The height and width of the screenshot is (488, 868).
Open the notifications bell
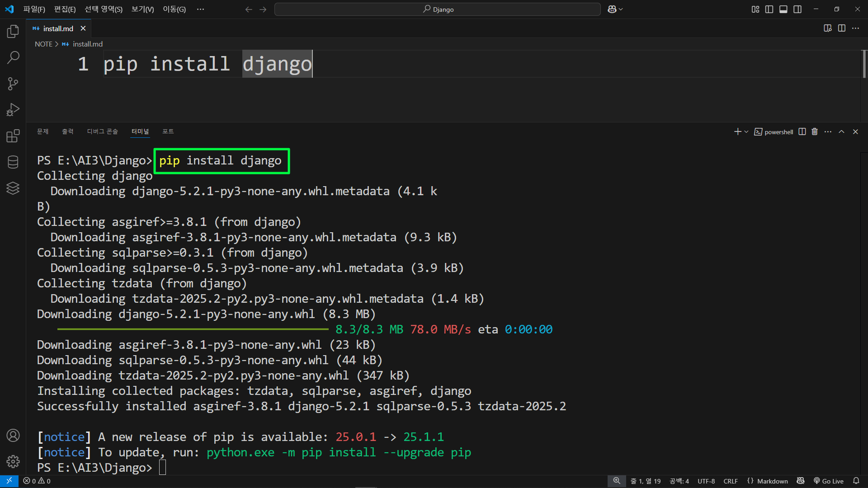[856, 481]
